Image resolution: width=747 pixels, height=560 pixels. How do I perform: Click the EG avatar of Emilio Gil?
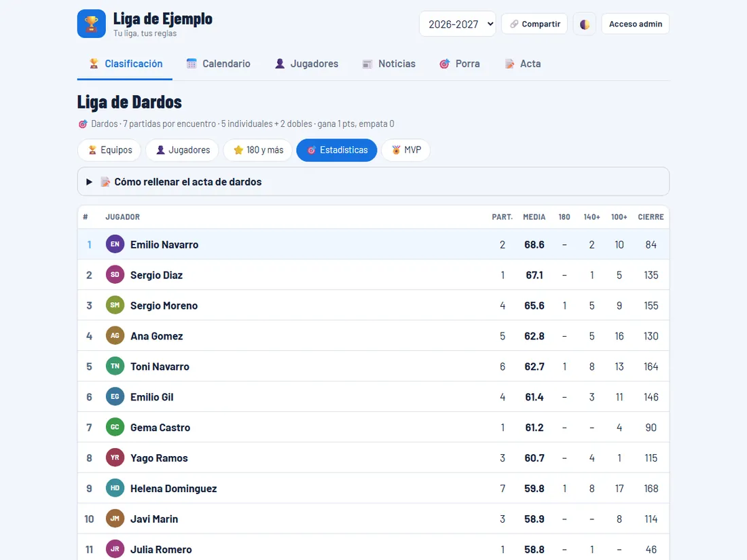tap(115, 396)
